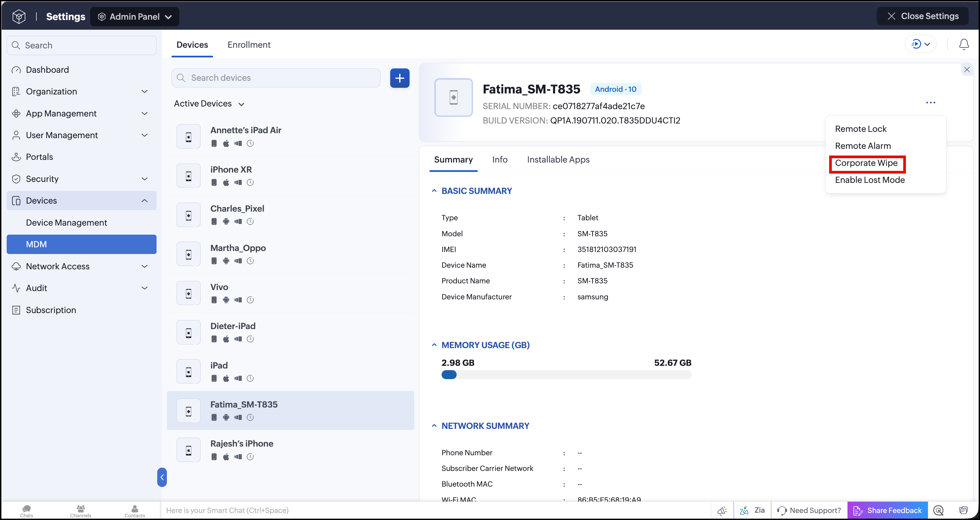The image size is (980, 520).
Task: Click the Apple icon under iPhone XR
Action: (x=226, y=183)
